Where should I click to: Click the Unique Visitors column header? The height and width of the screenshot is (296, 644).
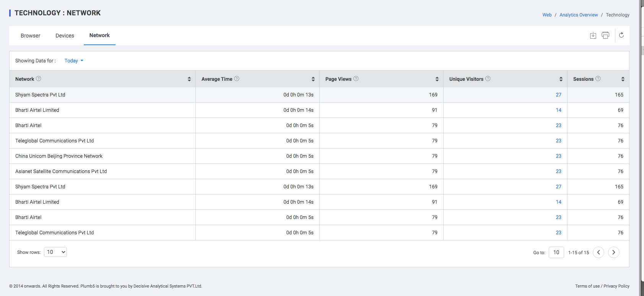pyautogui.click(x=466, y=79)
